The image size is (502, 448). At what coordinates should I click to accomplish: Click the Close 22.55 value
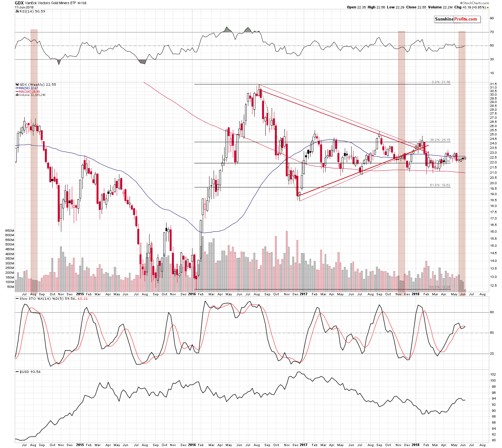[416, 7]
